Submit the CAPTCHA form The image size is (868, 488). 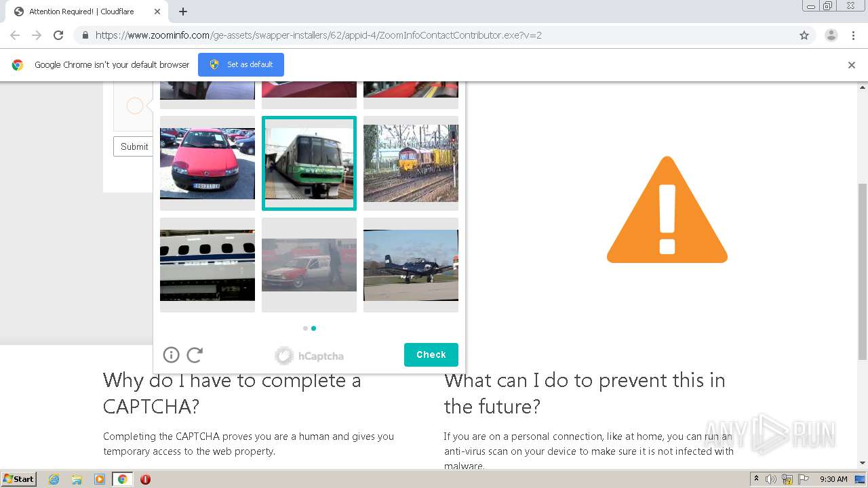134,146
